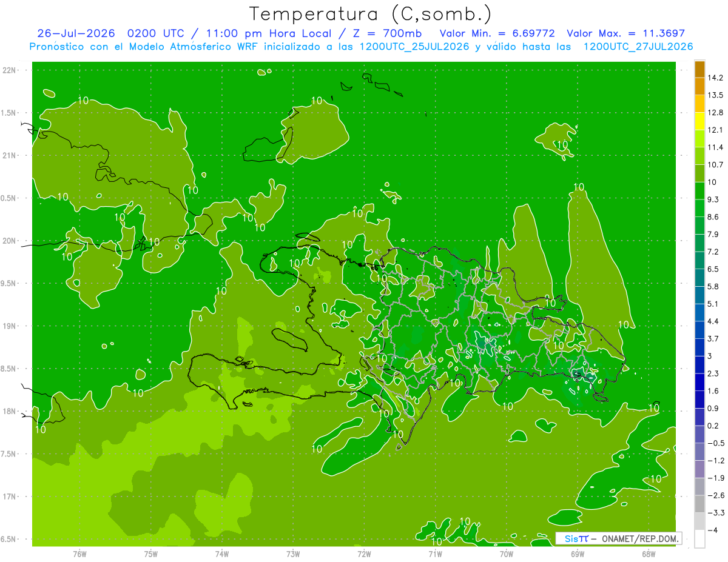Click the 20N latitude label

[x=9, y=241]
